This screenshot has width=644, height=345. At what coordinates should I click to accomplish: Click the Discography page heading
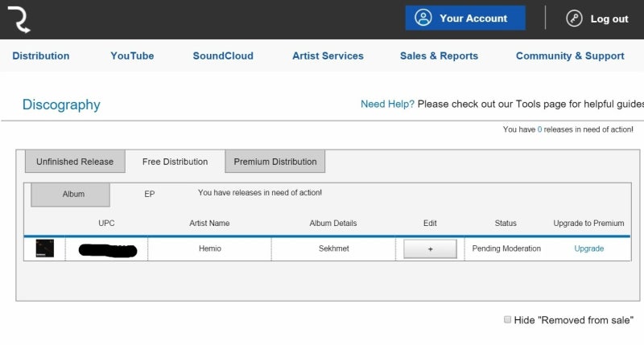pyautogui.click(x=61, y=105)
